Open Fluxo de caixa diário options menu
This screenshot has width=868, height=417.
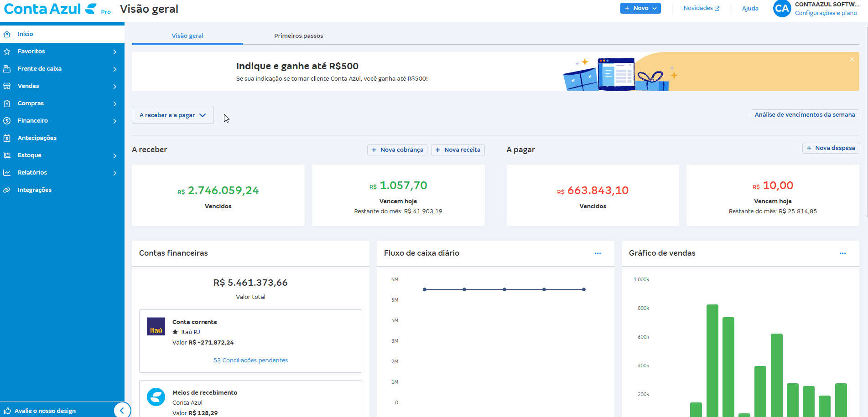[x=598, y=253]
